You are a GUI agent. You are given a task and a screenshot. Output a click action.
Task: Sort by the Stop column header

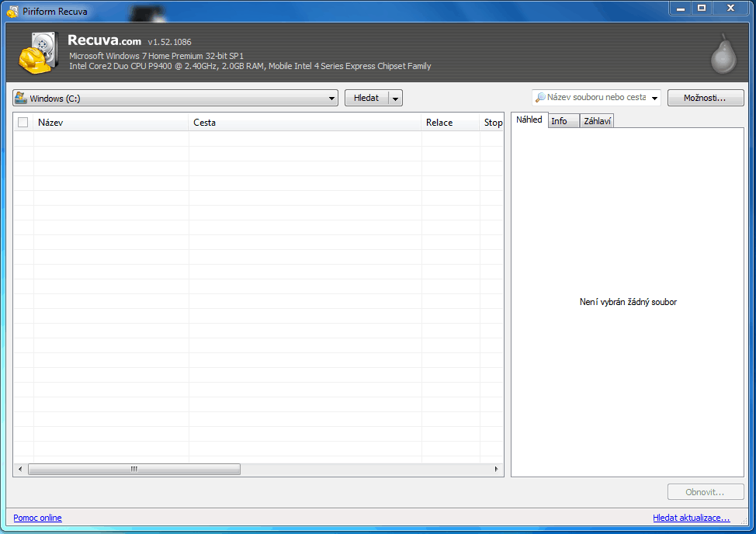tap(492, 123)
